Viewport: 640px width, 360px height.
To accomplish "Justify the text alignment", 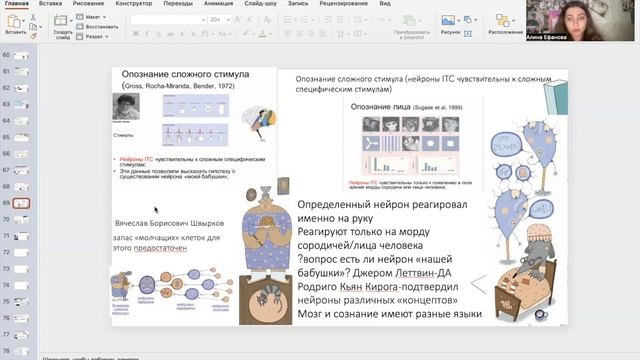I will tap(323, 34).
